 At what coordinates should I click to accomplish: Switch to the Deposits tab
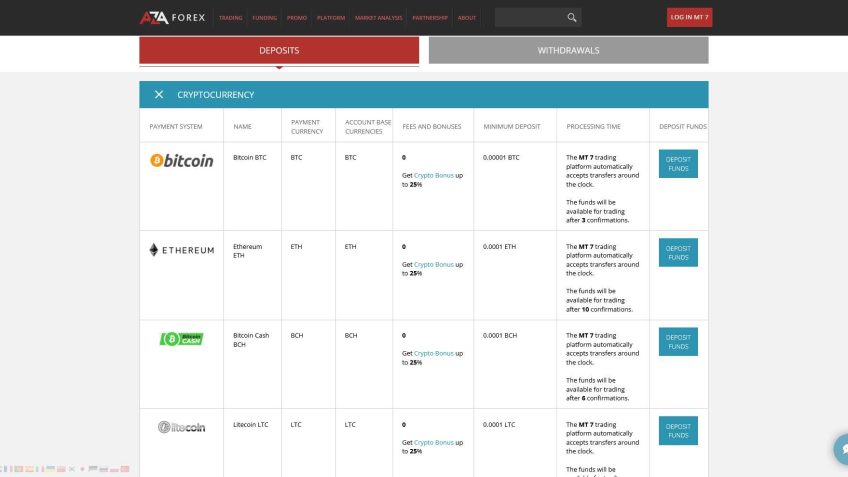click(279, 50)
